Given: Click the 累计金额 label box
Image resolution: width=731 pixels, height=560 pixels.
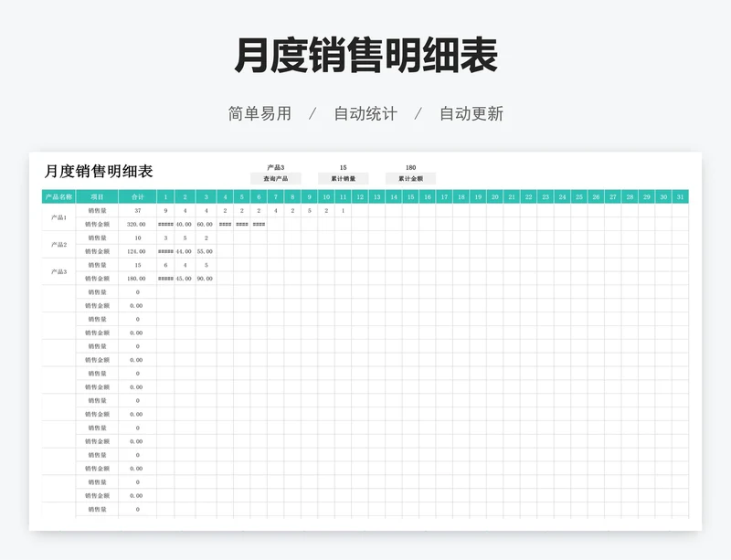Looking at the screenshot, I should click(x=410, y=178).
